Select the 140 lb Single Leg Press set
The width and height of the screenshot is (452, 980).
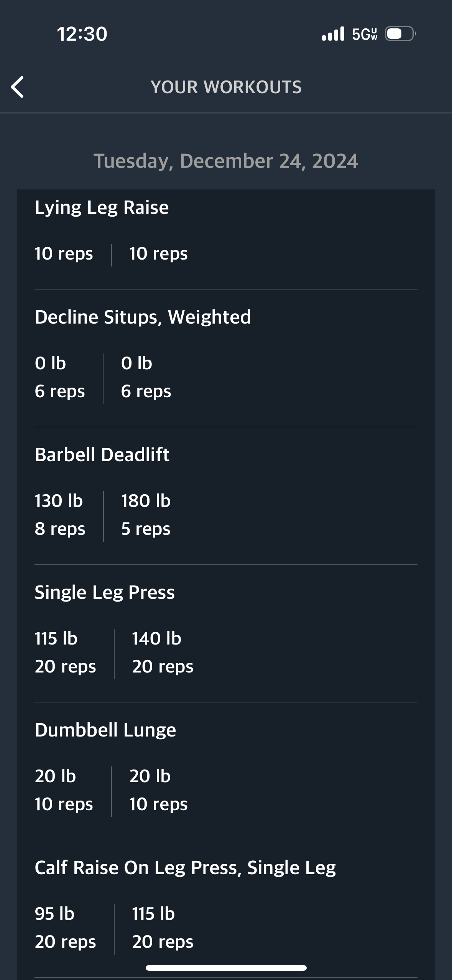pyautogui.click(x=163, y=653)
